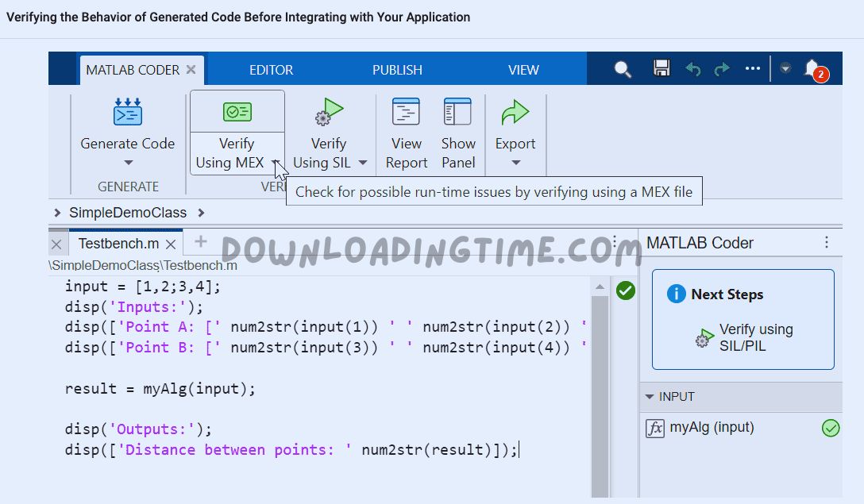The image size is (864, 504).
Task: Click the Show Panel icon
Action: 458,113
